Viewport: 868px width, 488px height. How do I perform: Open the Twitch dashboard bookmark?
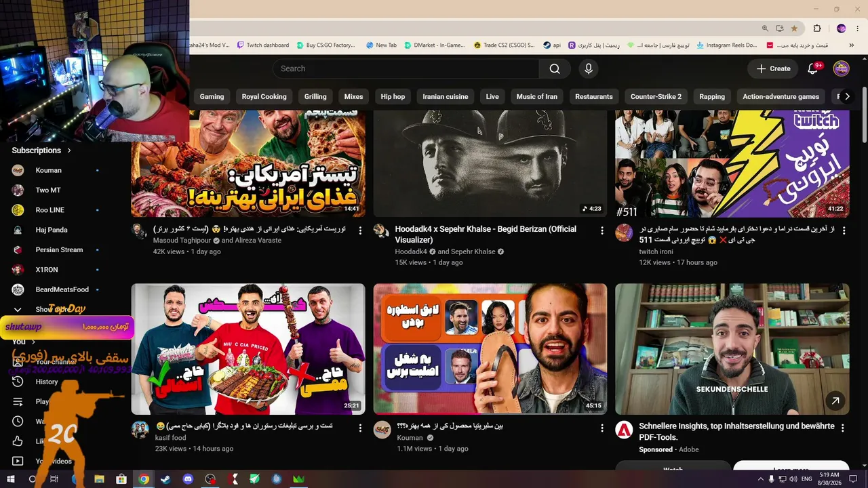click(263, 45)
